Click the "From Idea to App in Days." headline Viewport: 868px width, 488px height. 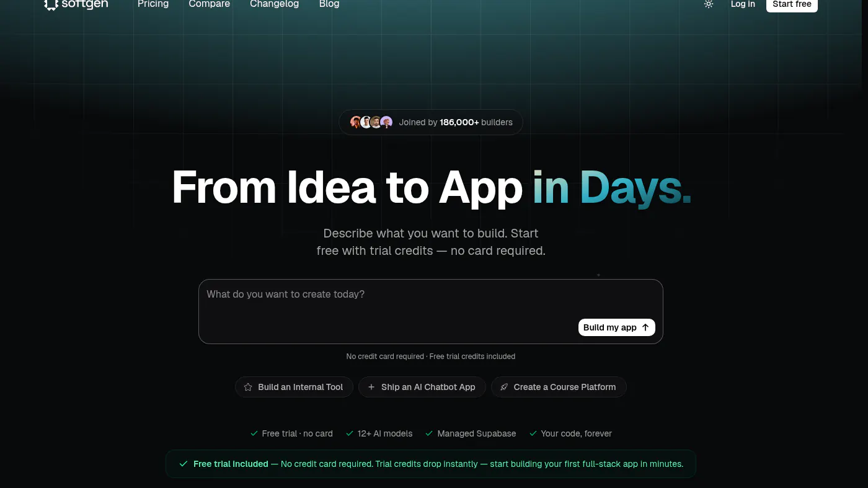(432, 187)
